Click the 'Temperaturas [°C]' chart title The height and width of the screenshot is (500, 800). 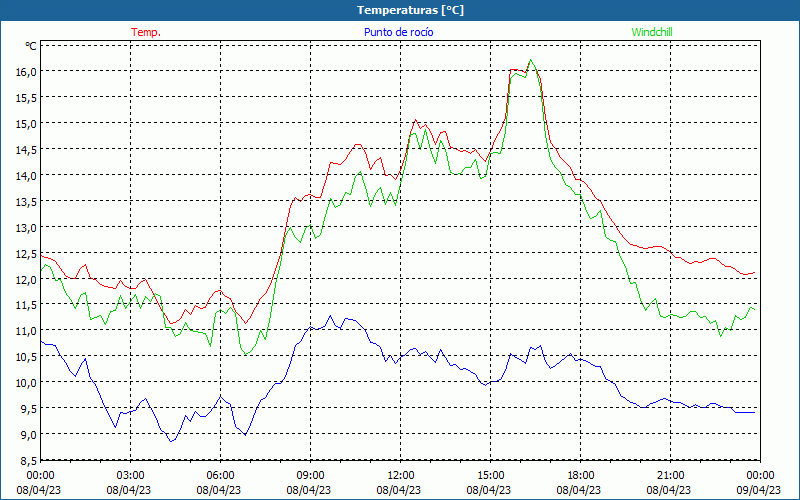pyautogui.click(x=410, y=10)
